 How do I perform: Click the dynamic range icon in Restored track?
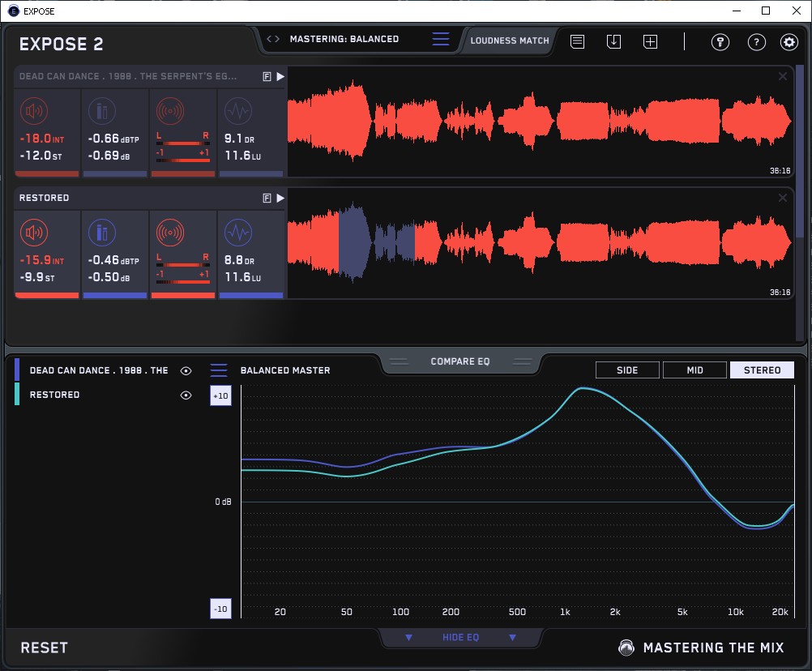click(238, 233)
